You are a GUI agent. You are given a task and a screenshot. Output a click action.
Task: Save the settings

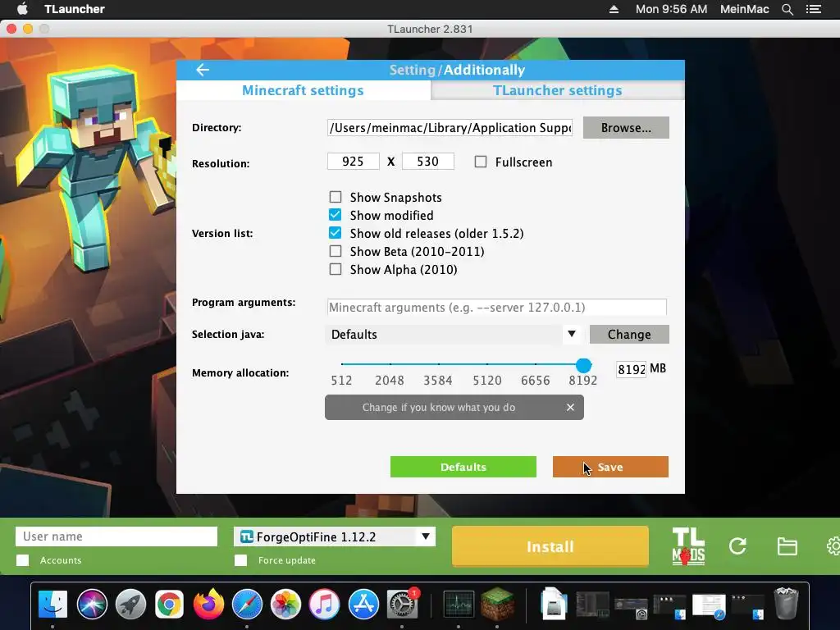pos(610,467)
